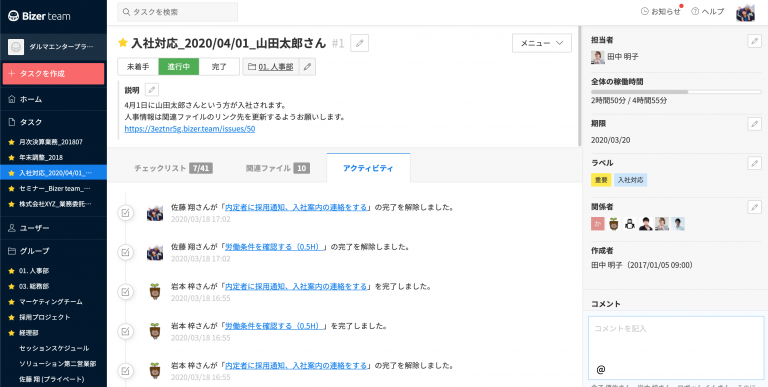Viewport: 768px width, 387px height.
Task: Edit ラベル with its pencil icon
Action: [755, 163]
